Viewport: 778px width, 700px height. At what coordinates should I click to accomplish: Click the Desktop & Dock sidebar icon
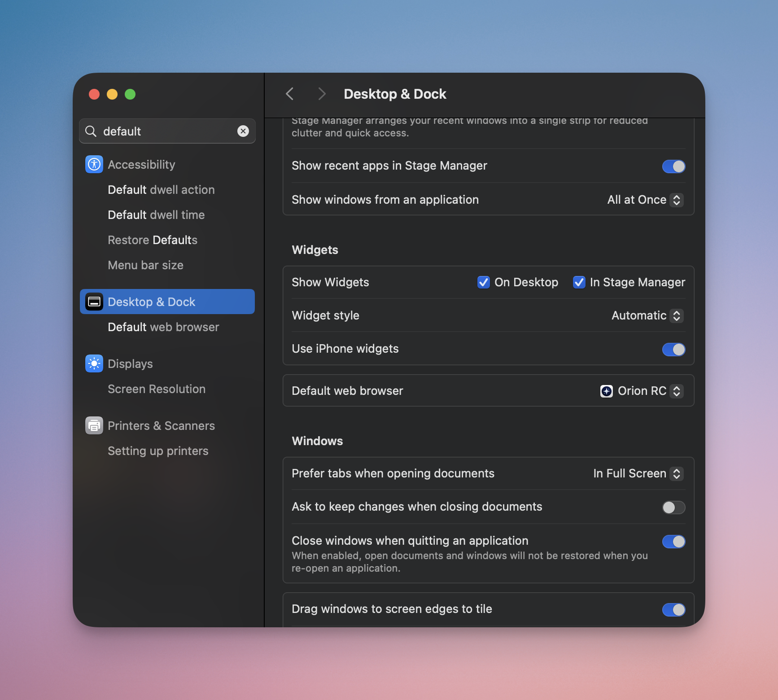click(94, 302)
